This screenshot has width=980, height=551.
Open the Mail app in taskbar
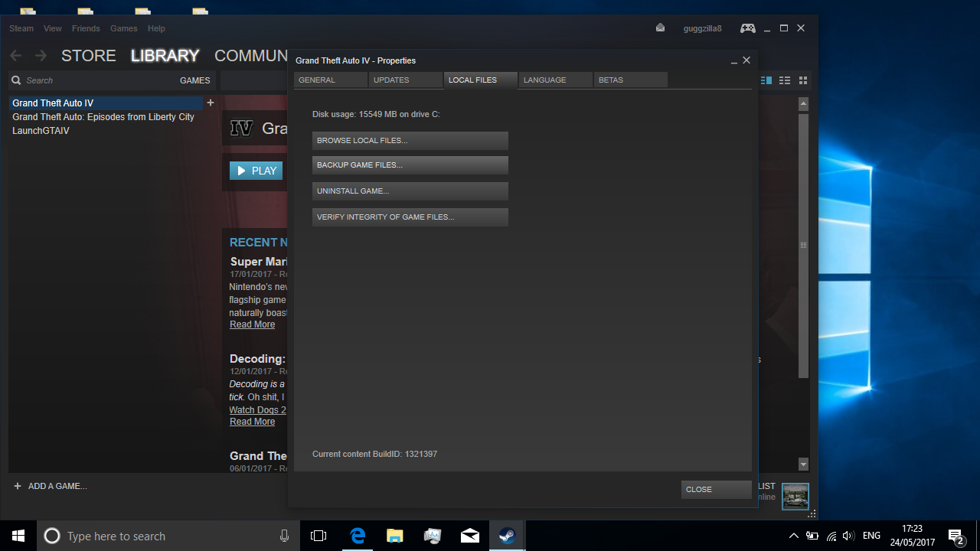[x=469, y=536]
